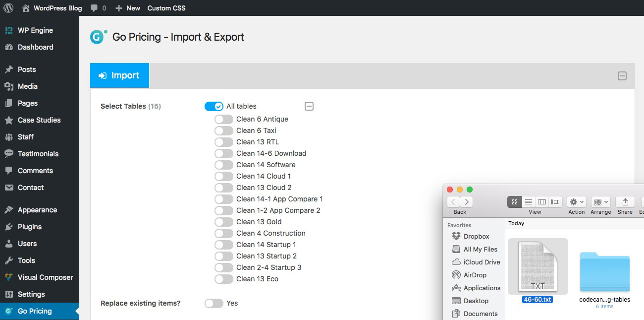Click the Appearance brush icon
This screenshot has height=320, width=644.
click(x=9, y=210)
